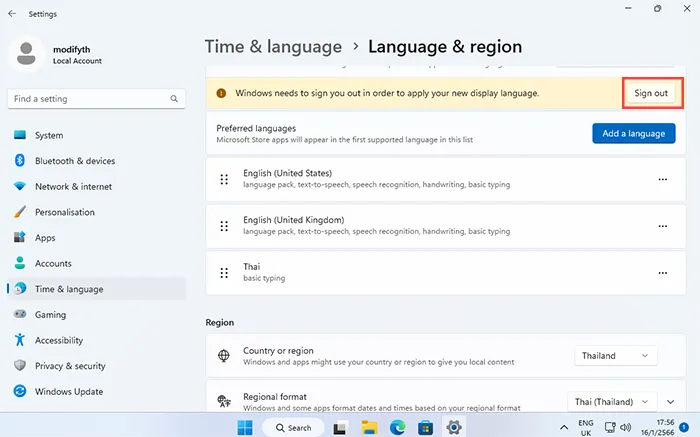Click the System monitor icon in sidebar

tap(20, 135)
